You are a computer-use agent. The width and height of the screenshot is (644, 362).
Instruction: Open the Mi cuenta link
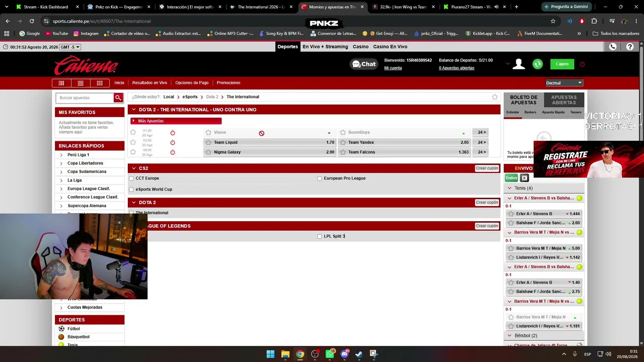393,68
